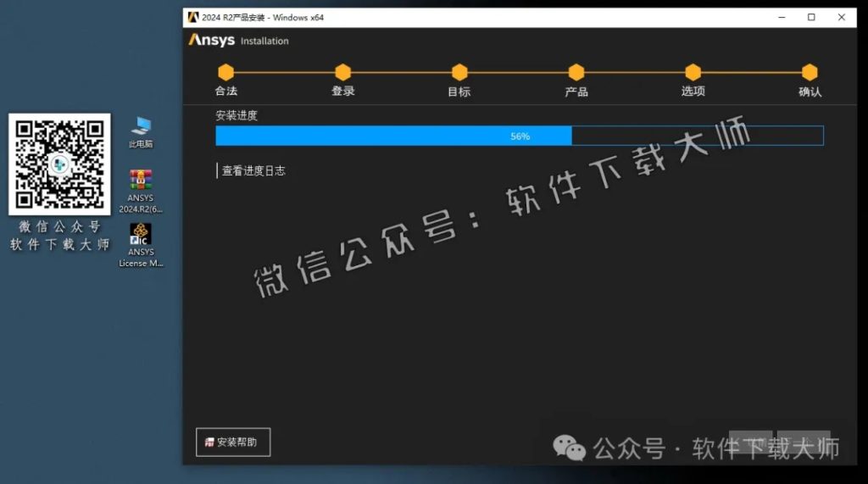
Task: Maximize the installer window
Action: tap(811, 17)
